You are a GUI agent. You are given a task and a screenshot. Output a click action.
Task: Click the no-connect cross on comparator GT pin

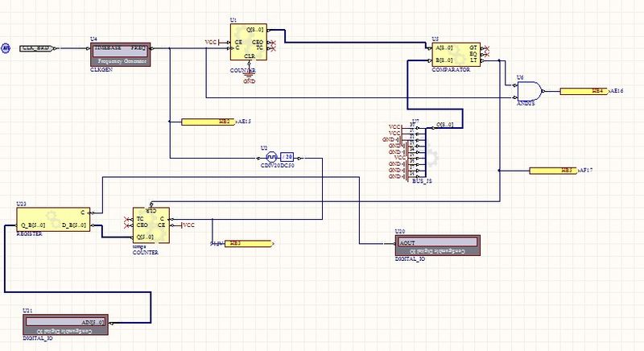tap(489, 47)
